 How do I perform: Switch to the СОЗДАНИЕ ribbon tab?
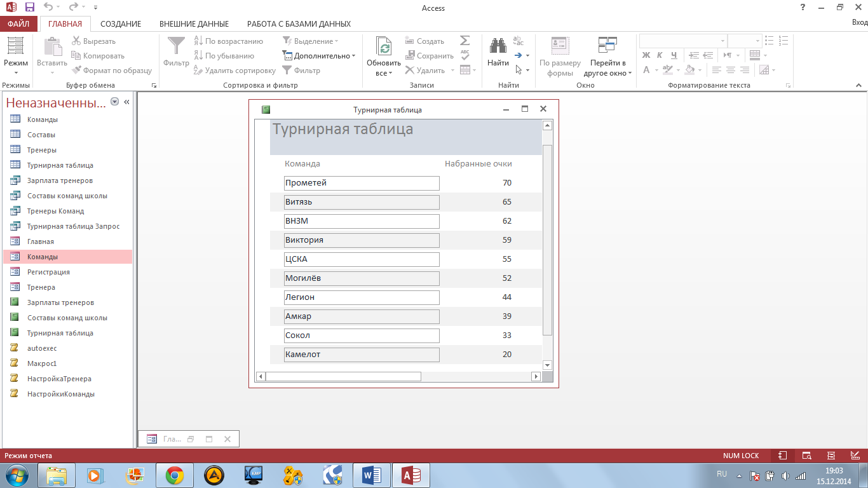(x=121, y=24)
